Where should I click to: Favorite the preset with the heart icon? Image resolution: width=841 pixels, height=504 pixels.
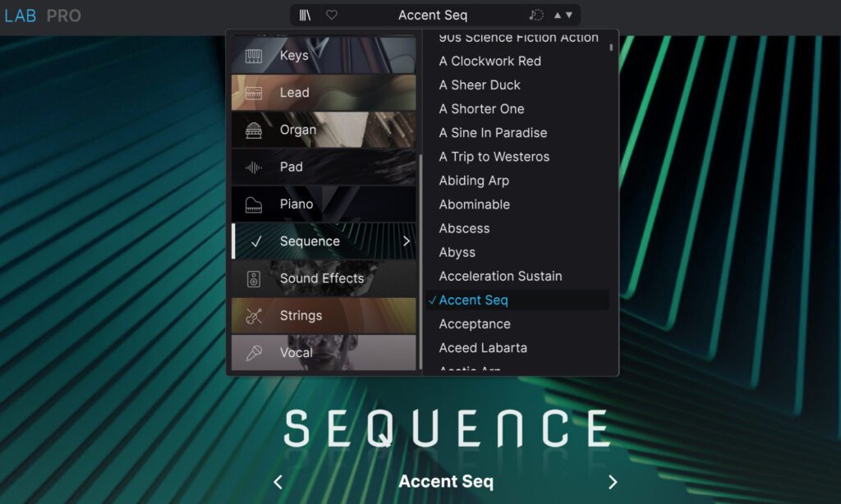coord(332,15)
